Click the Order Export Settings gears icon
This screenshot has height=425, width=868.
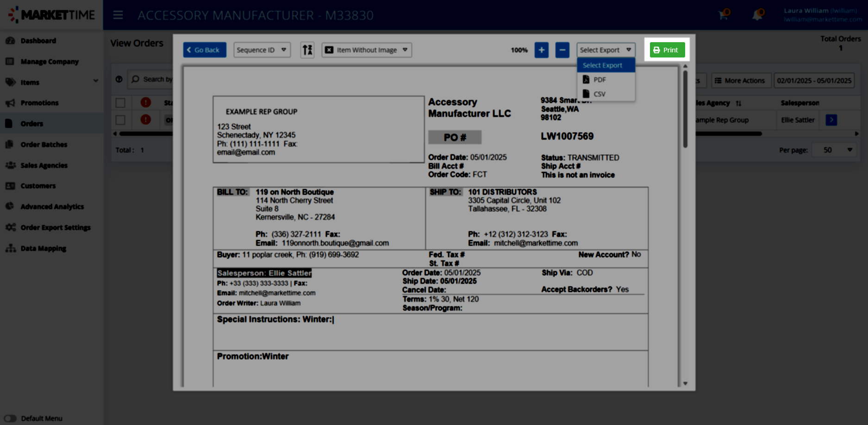pyautogui.click(x=10, y=228)
